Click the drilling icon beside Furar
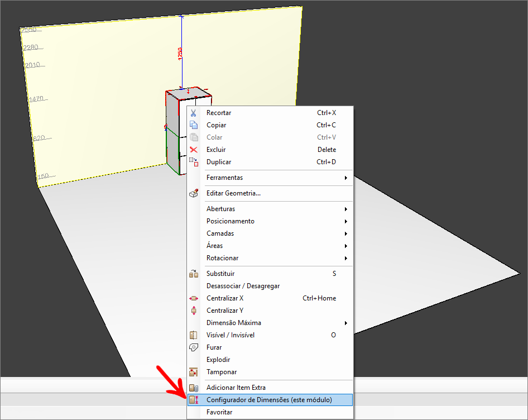 [194, 347]
